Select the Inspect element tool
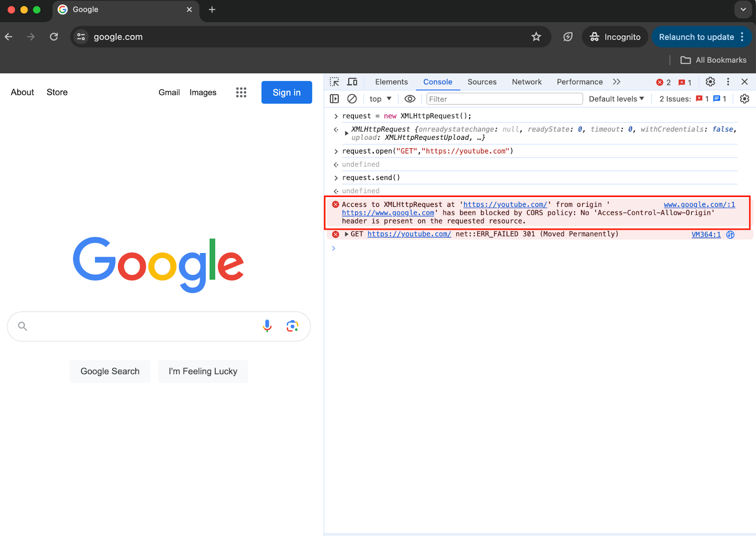Image resolution: width=756 pixels, height=536 pixels. 334,81
